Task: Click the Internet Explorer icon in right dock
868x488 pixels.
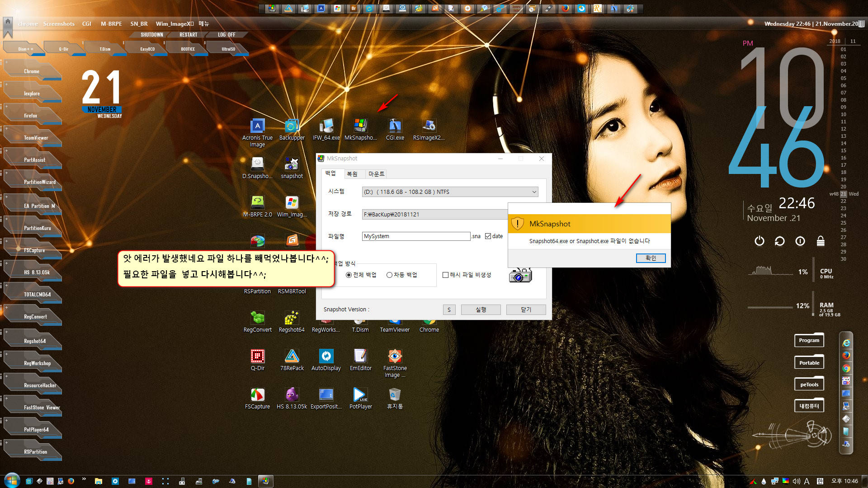Action: pos(846,343)
